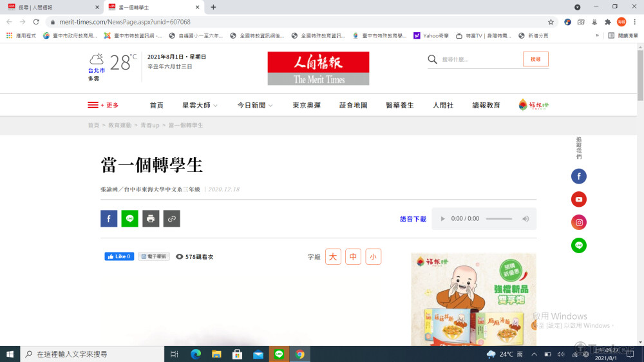Screen dimensions: 644x362
Task: Click the audio player progress bar
Action: [498, 219]
